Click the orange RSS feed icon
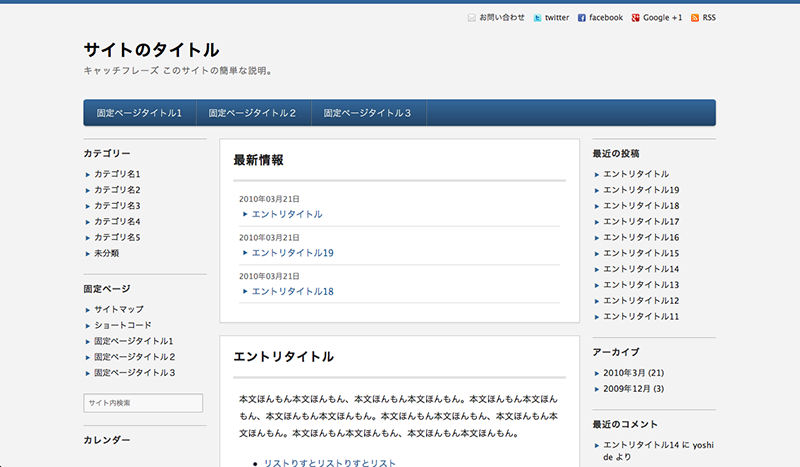Image resolution: width=800 pixels, height=467 pixels. tap(696, 18)
